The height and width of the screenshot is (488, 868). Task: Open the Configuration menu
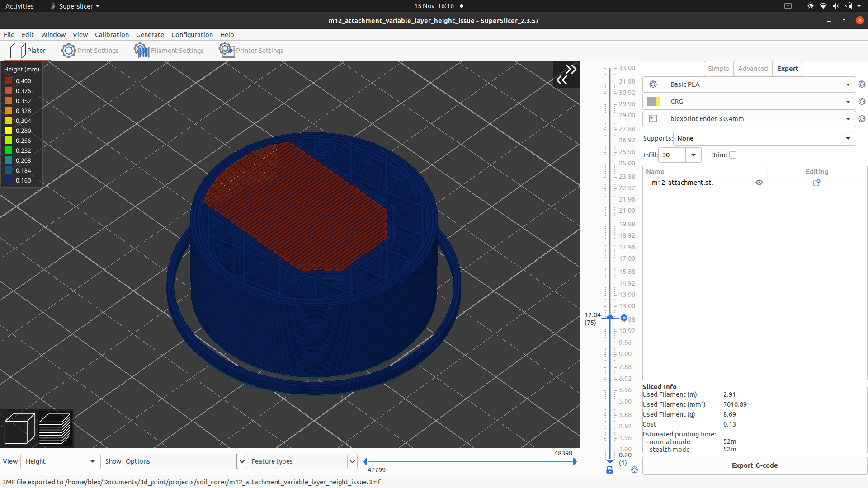[192, 35]
